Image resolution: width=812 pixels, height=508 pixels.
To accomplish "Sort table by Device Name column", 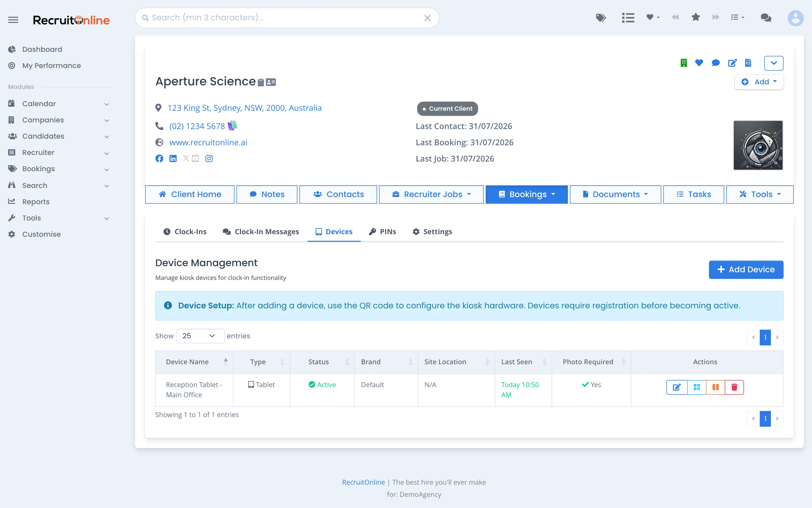I will [x=194, y=362].
